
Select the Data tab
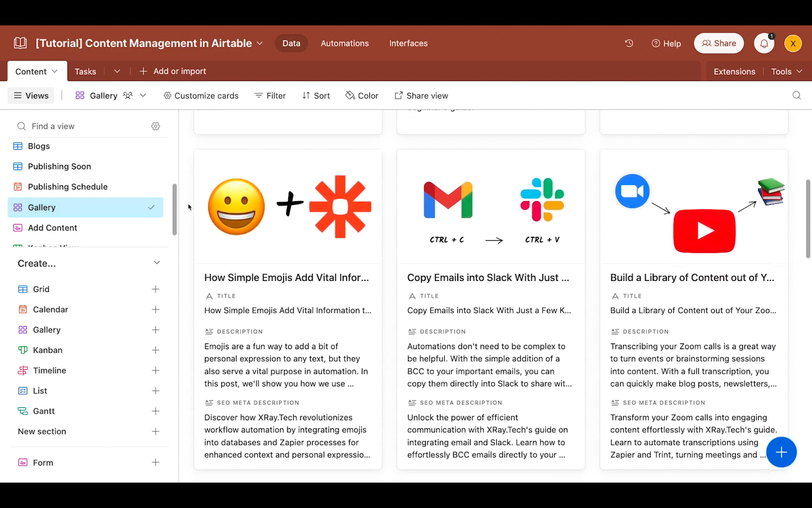(x=291, y=43)
